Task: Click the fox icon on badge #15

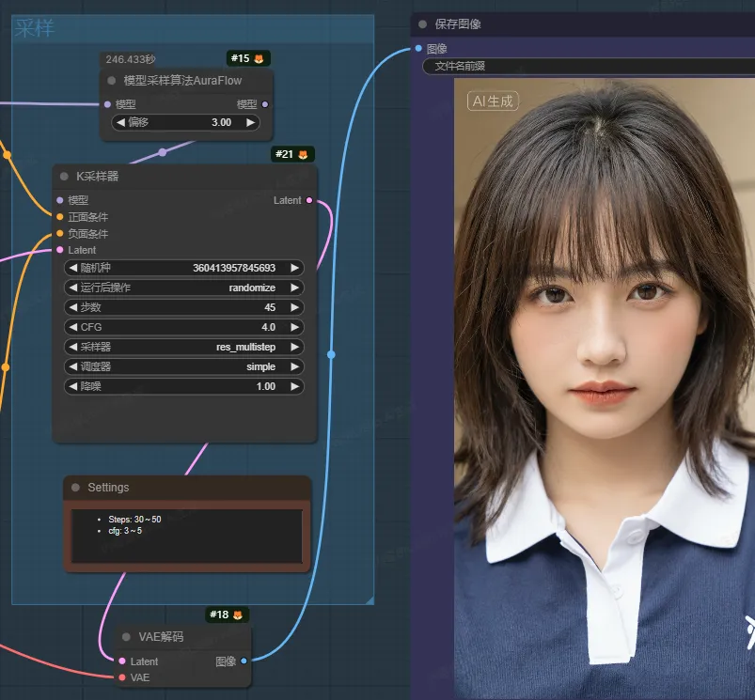Action: pyautogui.click(x=259, y=59)
